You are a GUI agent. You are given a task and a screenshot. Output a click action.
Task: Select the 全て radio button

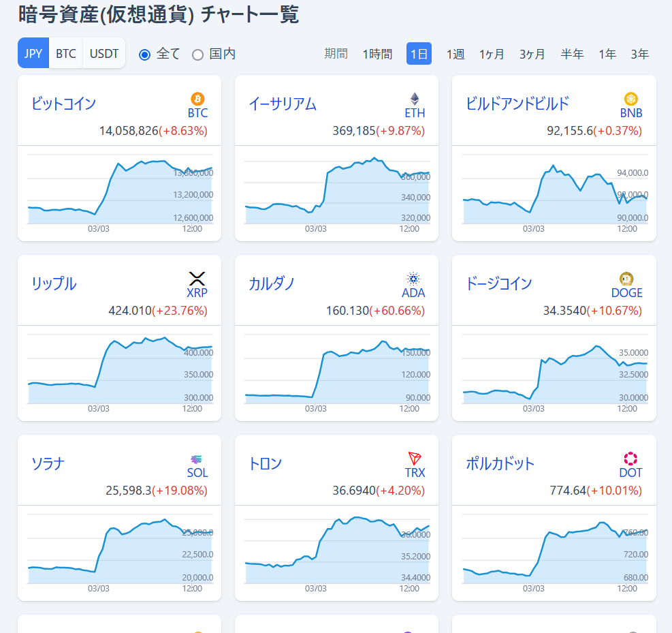pos(144,53)
